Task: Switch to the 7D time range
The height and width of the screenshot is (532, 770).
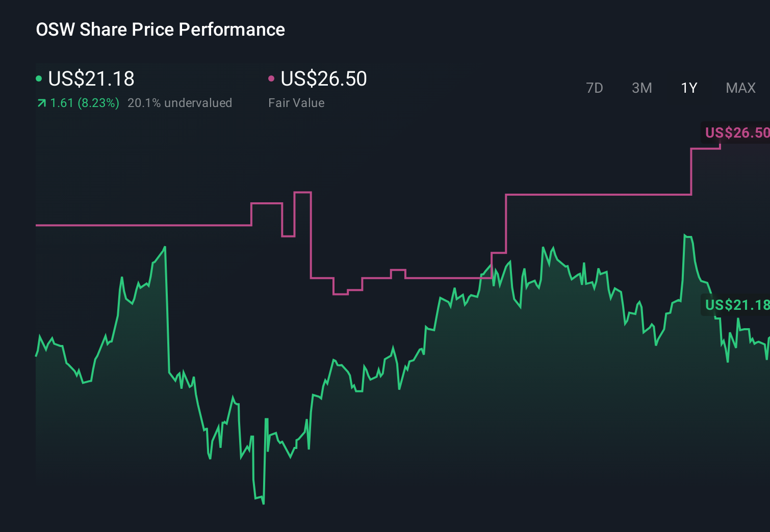Action: tap(595, 88)
